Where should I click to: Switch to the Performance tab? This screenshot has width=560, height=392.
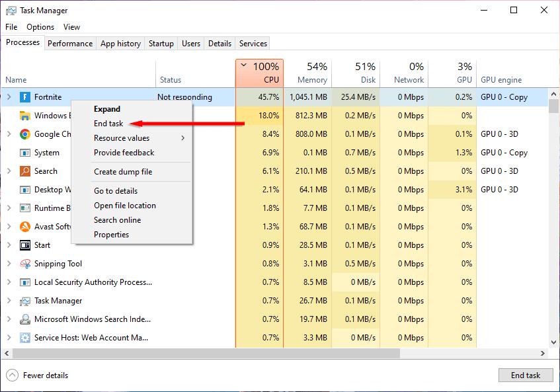[x=70, y=44]
